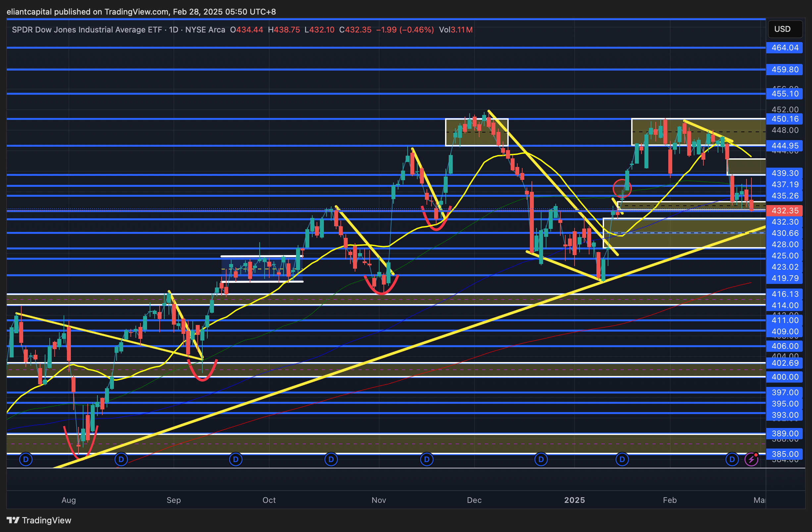The height and width of the screenshot is (532, 812).
Task: Select the 432.30 price level label
Action: (x=784, y=222)
